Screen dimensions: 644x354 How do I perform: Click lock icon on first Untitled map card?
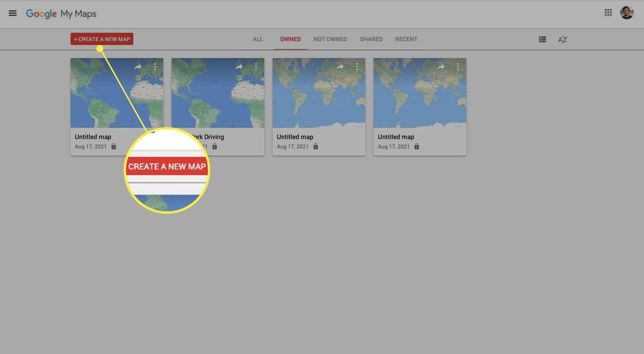pyautogui.click(x=114, y=147)
